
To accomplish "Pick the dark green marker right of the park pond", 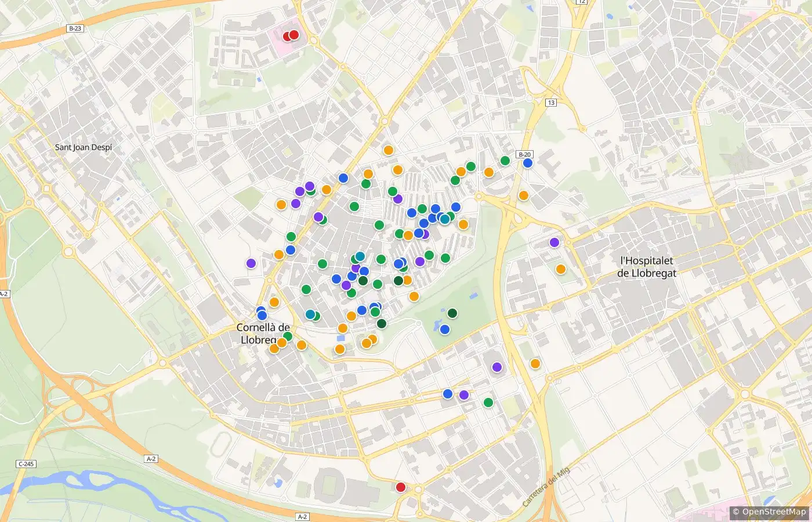I will click(x=452, y=313).
